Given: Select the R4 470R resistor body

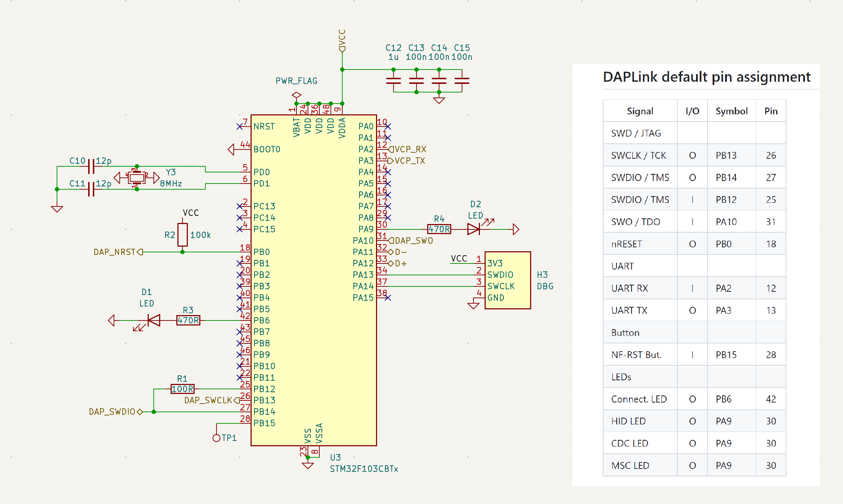Looking at the screenshot, I should 439,229.
